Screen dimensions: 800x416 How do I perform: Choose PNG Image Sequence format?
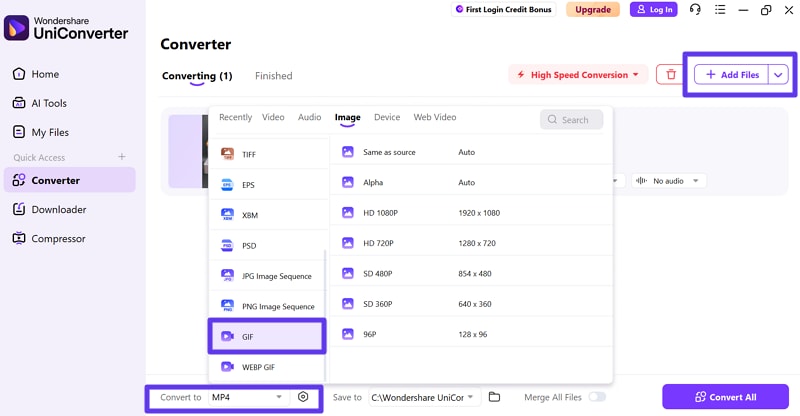tap(267, 306)
